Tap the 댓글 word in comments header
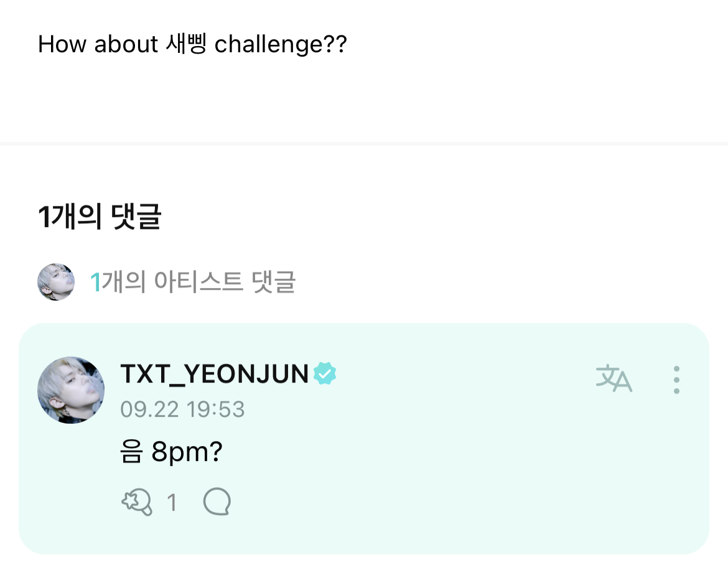 point(136,216)
